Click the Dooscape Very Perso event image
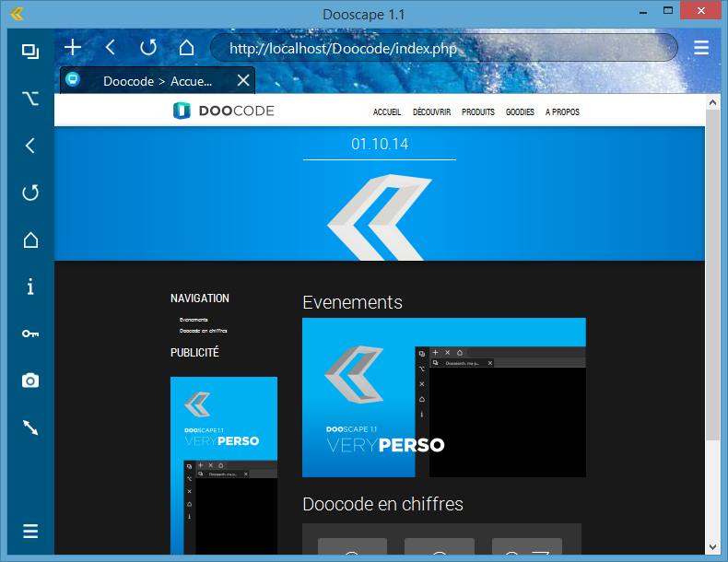This screenshot has width=728, height=562. point(443,397)
